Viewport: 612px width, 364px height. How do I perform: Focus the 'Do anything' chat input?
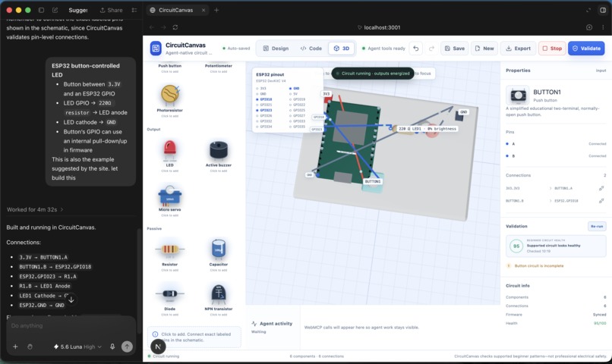coord(71,326)
